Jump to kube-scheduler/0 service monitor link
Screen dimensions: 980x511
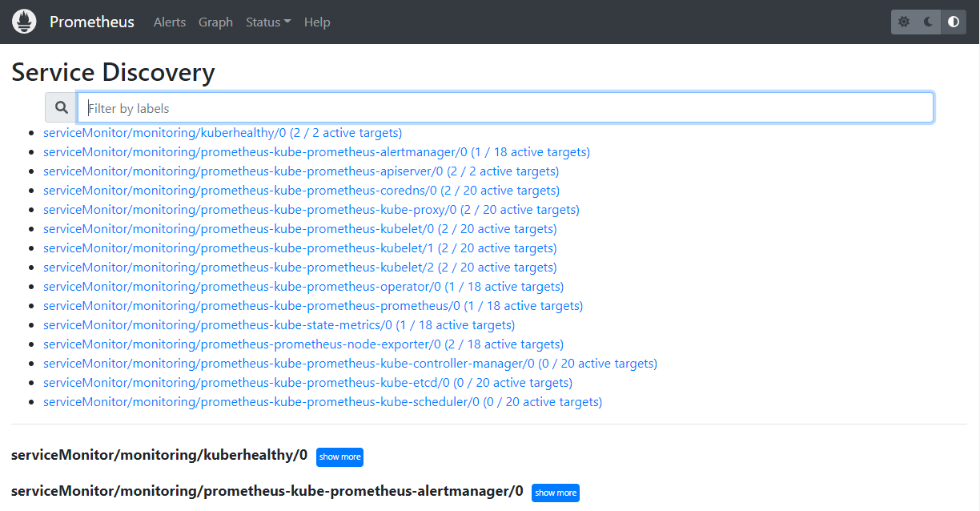(x=323, y=402)
